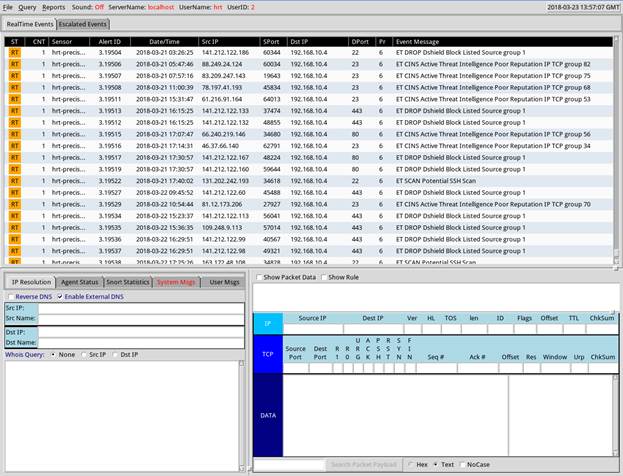Turn on the Show Rule checkbox

(x=323, y=277)
